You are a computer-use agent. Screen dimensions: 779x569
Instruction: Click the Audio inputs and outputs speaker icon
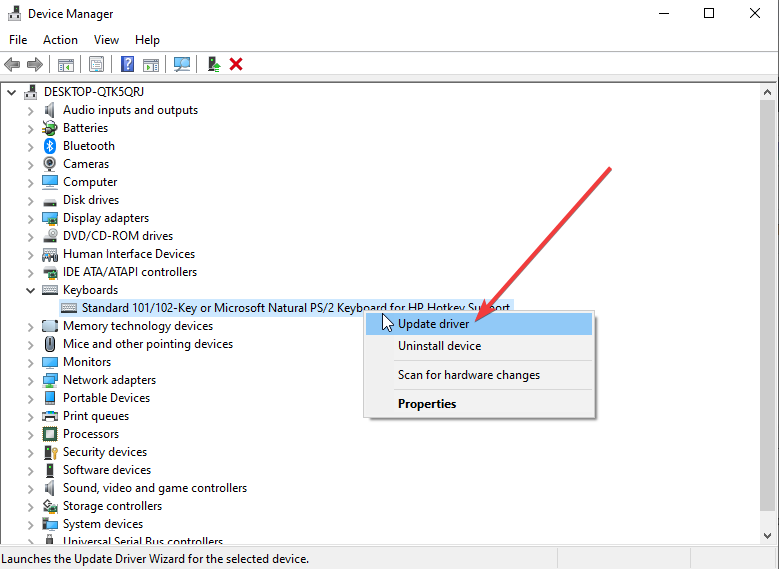[49, 110]
